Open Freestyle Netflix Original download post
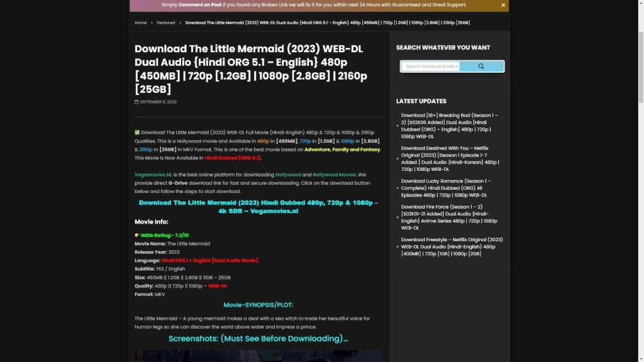Screen dimensions: 644x362 click(x=452, y=246)
